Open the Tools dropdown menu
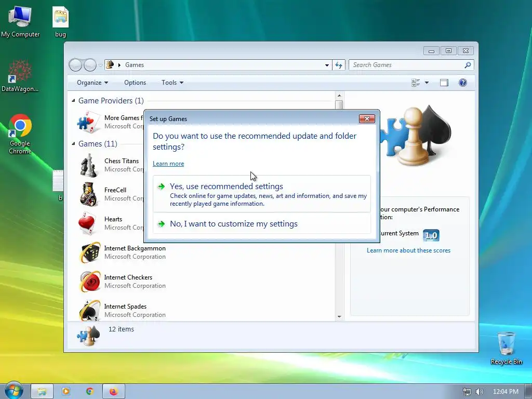This screenshot has width=532, height=399. [172, 83]
